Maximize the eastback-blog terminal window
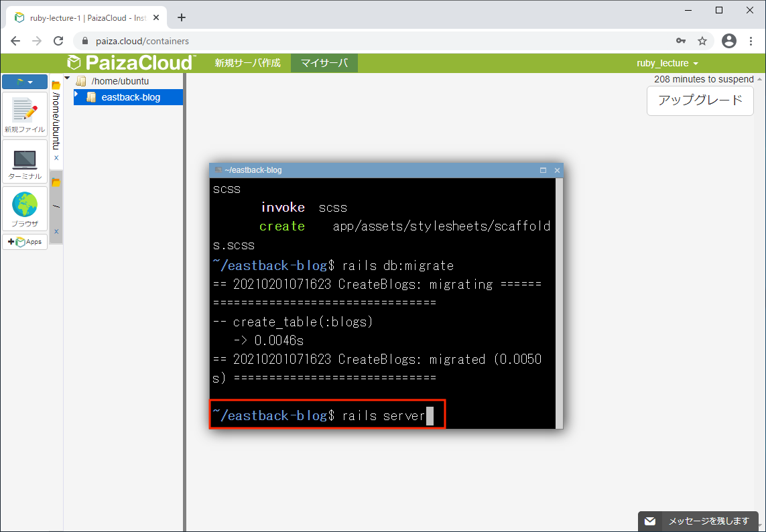 click(543, 170)
